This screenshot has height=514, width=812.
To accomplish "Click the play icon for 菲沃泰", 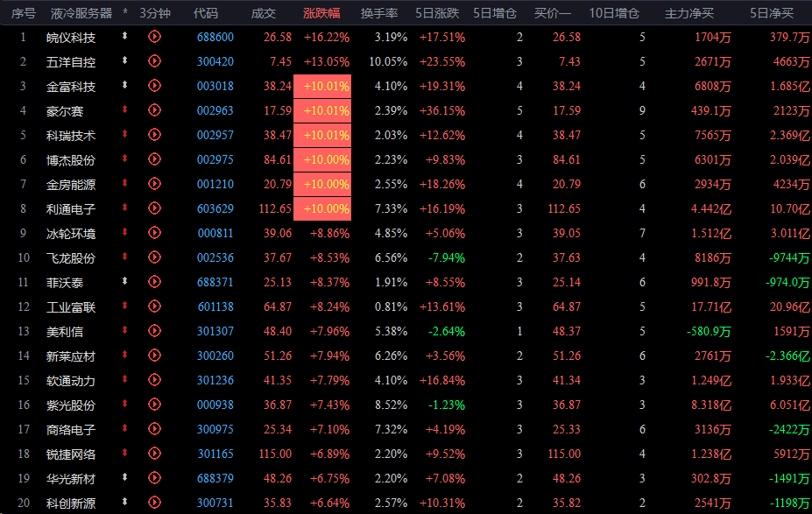I will coord(154,282).
